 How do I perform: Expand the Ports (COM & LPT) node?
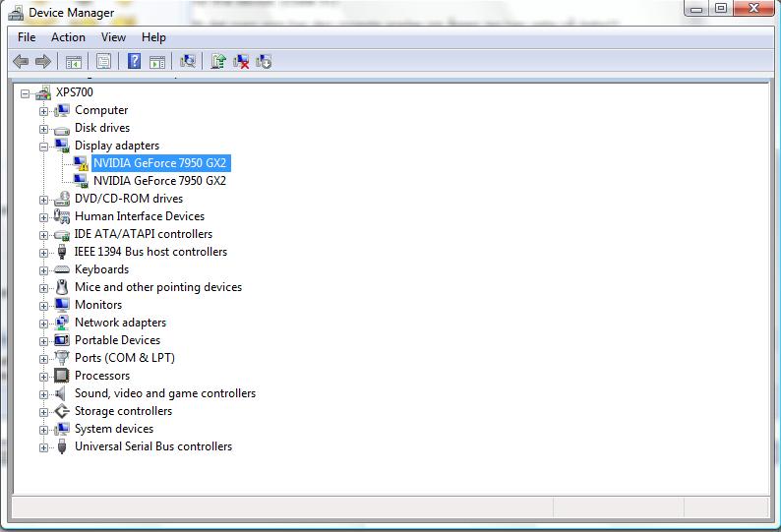click(44, 359)
